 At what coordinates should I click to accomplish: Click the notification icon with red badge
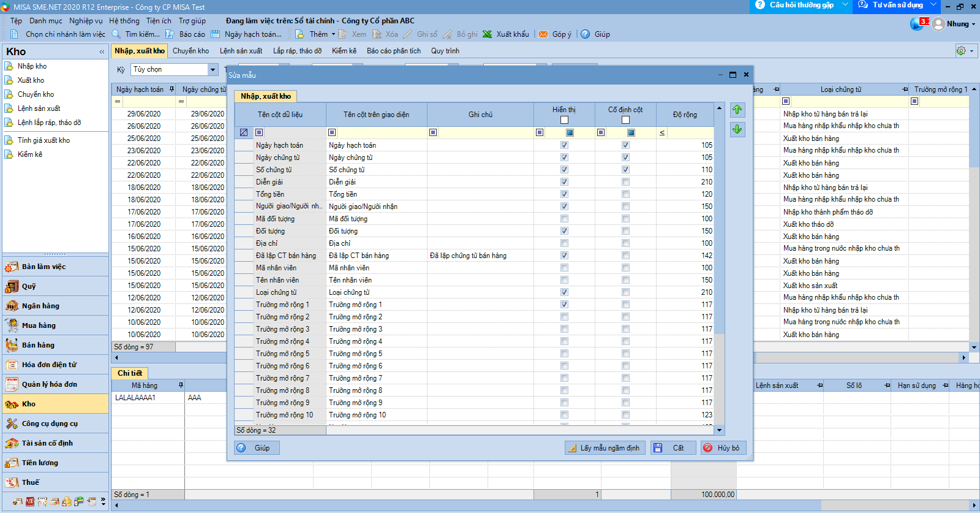[918, 24]
